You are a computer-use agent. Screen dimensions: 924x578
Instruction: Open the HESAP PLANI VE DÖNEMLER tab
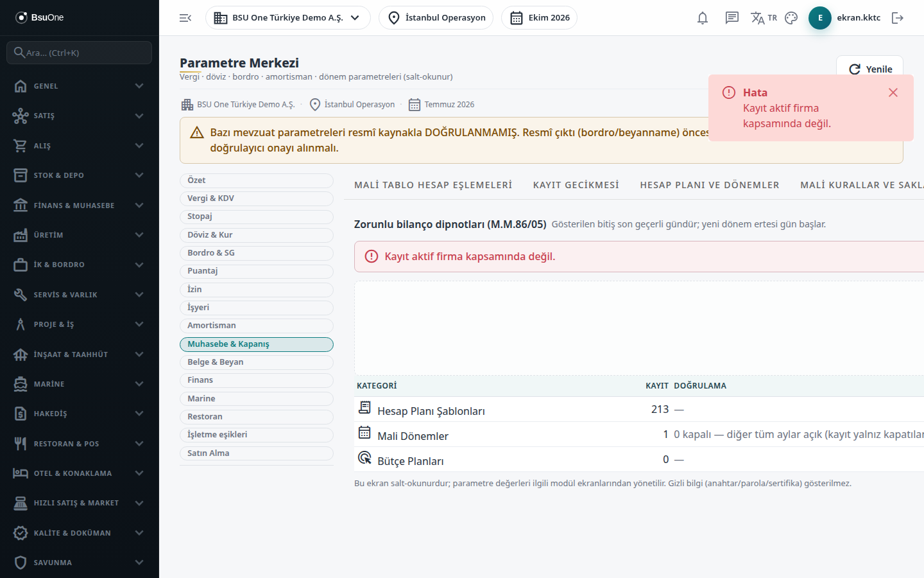click(x=710, y=185)
